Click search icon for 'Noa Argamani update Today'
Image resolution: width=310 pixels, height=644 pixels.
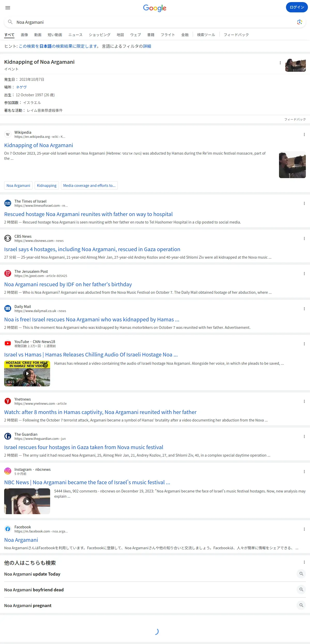pos(301,574)
